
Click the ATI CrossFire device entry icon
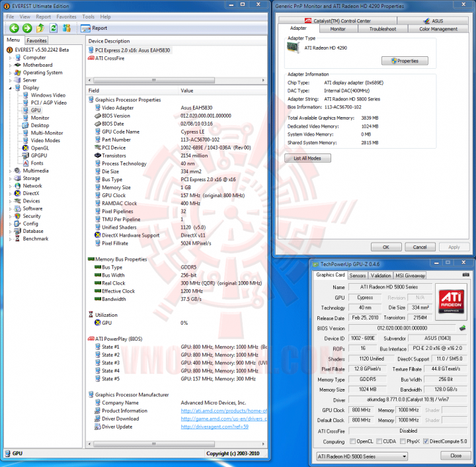coord(91,58)
